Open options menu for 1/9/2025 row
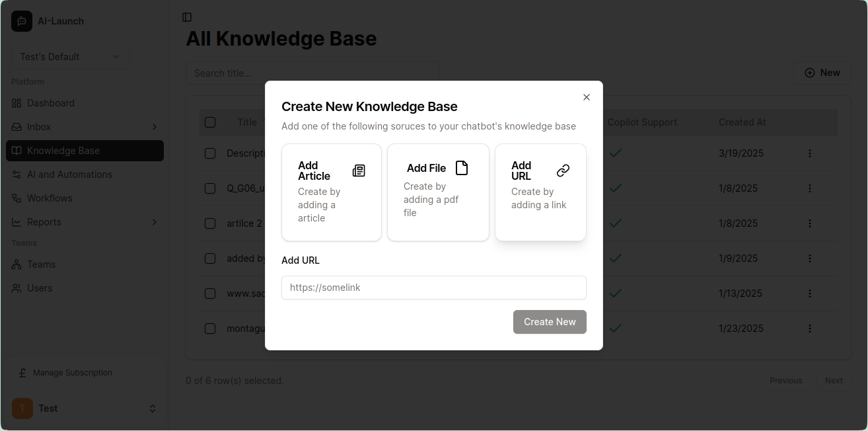868x431 pixels. click(x=810, y=258)
